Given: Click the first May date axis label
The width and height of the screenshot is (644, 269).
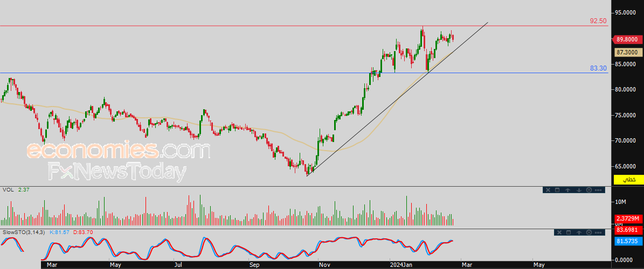Looking at the screenshot, I should [x=115, y=265].
